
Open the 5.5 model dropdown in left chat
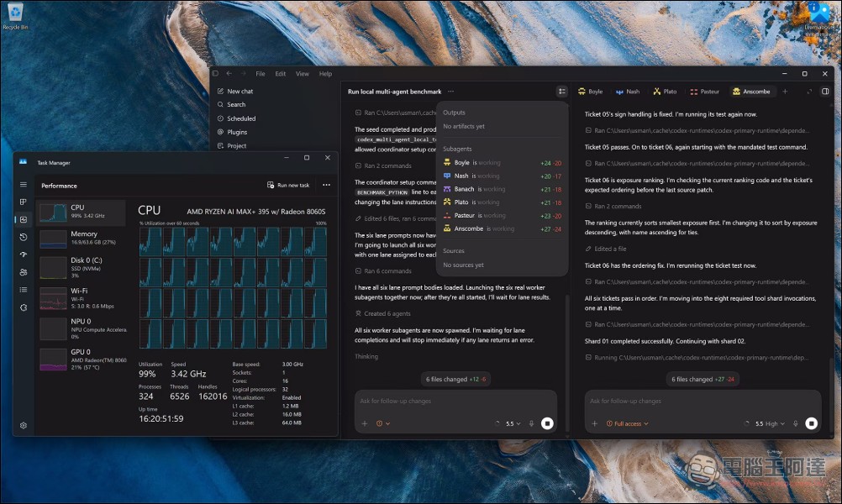coord(513,423)
